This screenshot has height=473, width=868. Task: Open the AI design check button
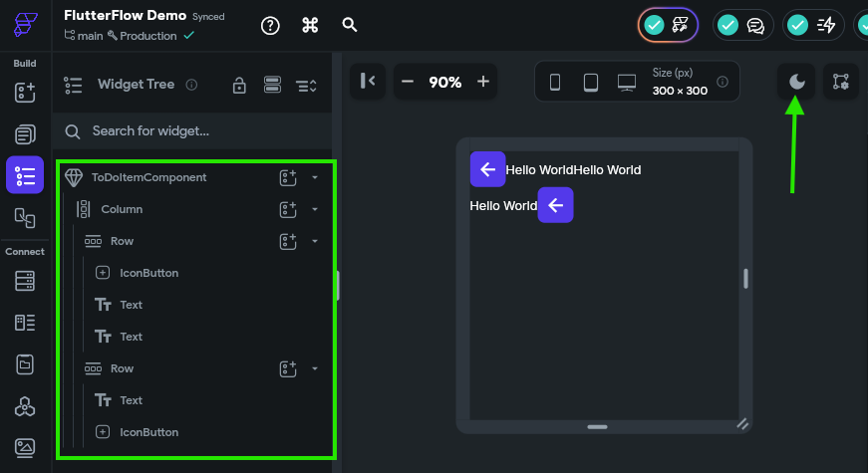pyautogui.click(x=668, y=25)
